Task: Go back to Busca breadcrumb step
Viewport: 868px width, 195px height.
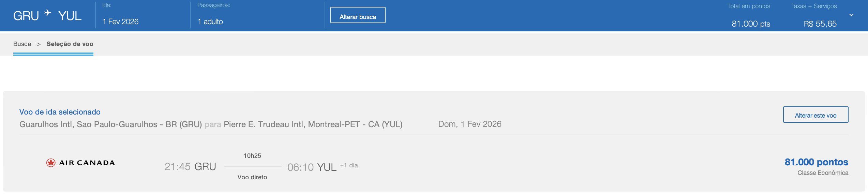Action: [22, 44]
